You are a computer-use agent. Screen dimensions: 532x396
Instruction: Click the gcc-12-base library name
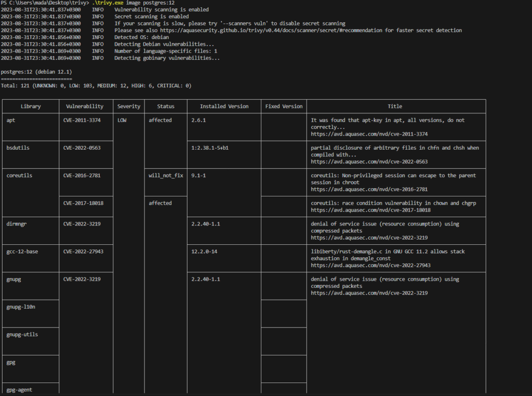tap(22, 252)
